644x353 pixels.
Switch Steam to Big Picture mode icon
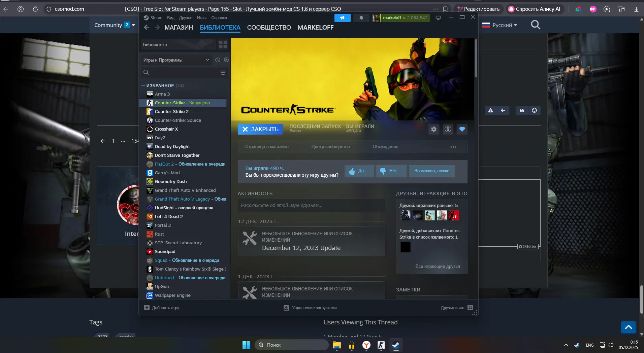coord(438,18)
